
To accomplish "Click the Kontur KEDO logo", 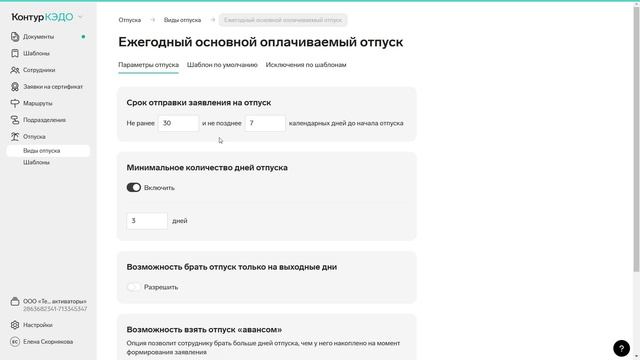I will [x=42, y=17].
